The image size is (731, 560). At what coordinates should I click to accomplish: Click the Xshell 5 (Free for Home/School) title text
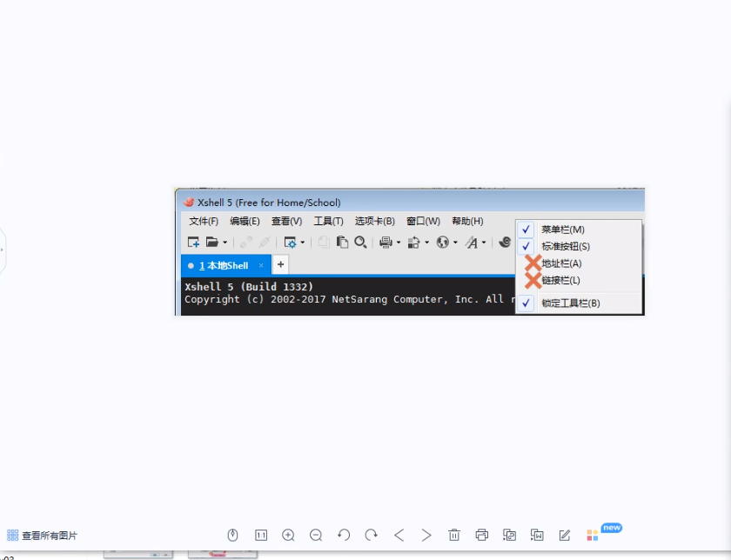pyautogui.click(x=269, y=203)
